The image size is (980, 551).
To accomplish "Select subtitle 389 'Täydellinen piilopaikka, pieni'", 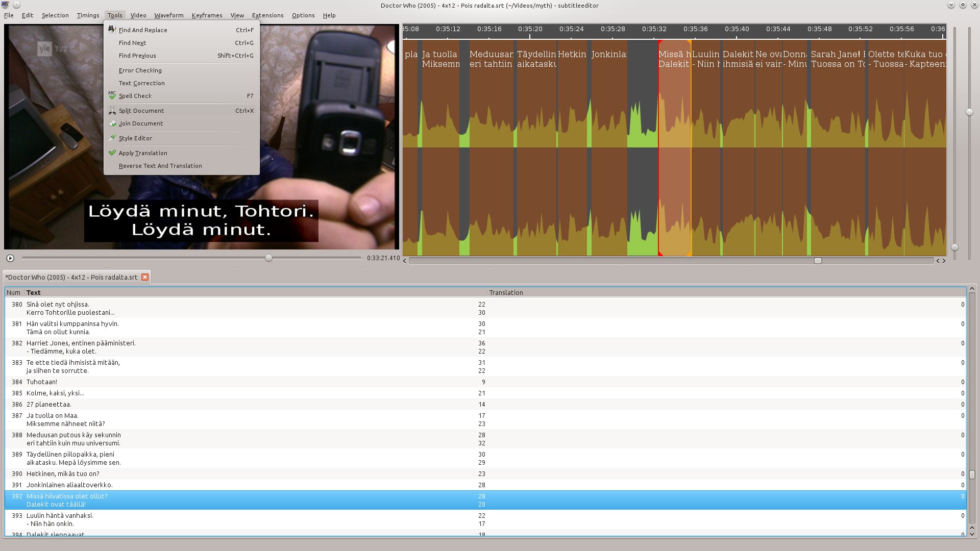I will click(x=485, y=458).
